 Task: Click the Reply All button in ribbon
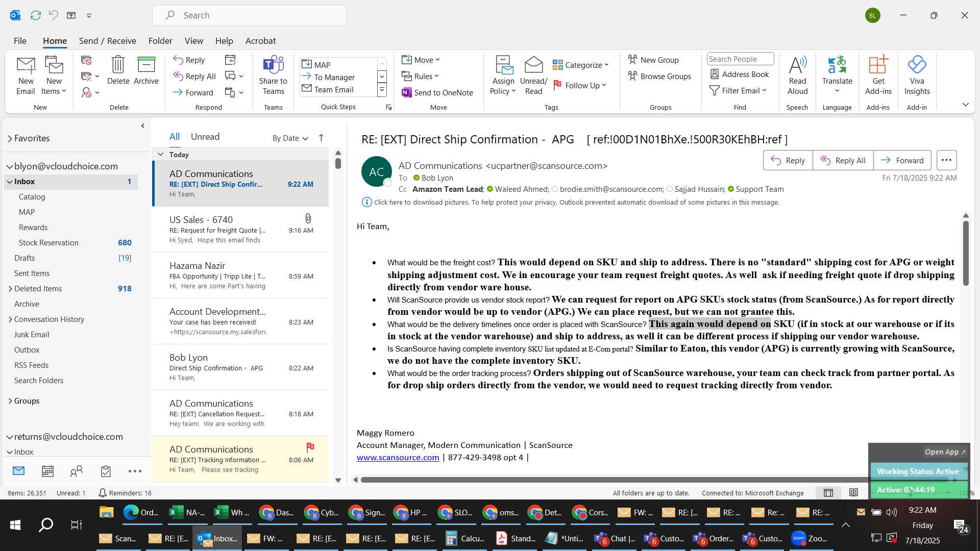pos(194,76)
